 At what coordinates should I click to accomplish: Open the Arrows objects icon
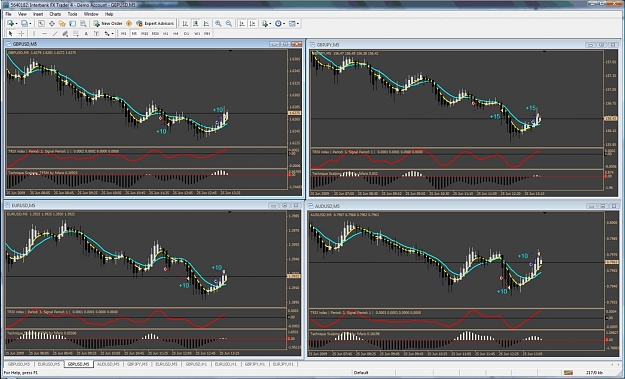tap(107, 33)
